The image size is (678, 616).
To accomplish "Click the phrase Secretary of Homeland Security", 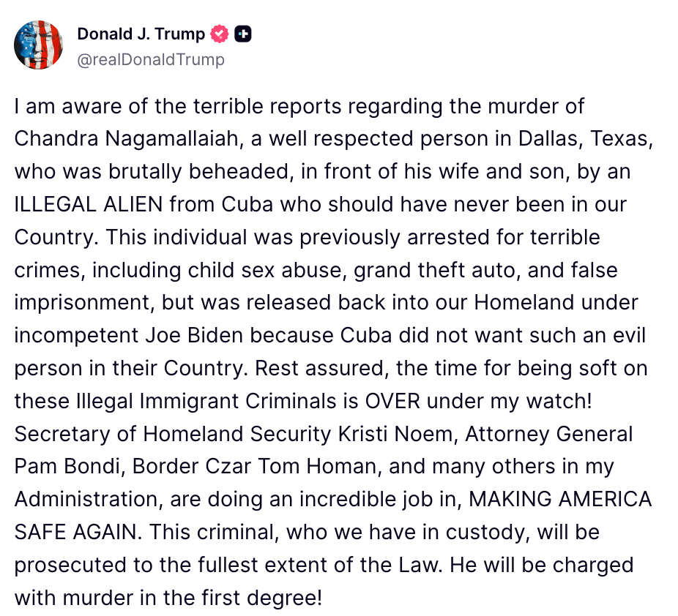I will point(173,434).
